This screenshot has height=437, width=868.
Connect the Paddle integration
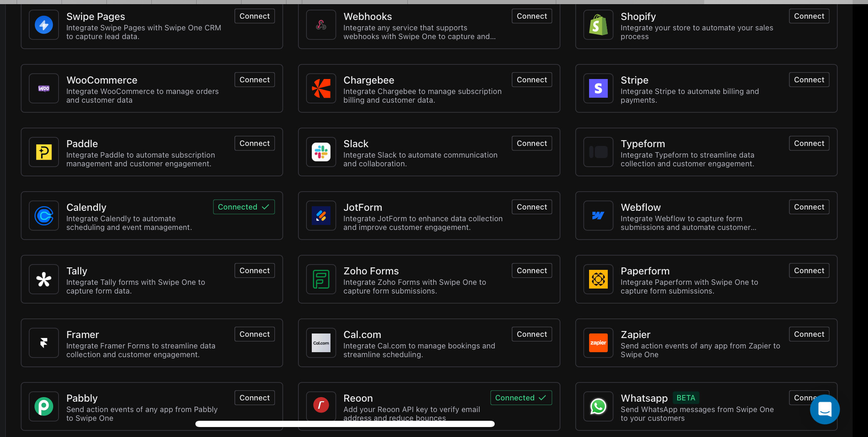[x=254, y=143]
